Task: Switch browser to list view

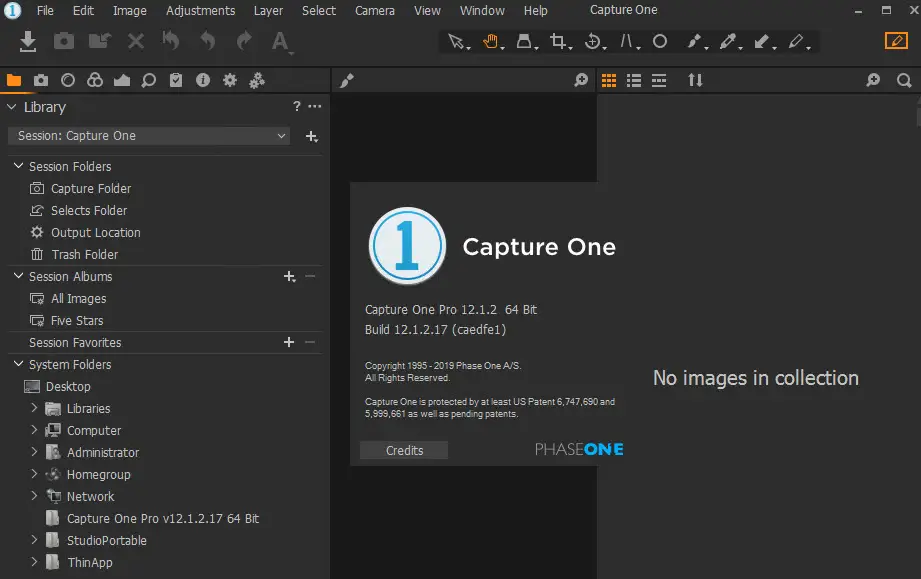Action: click(x=634, y=80)
